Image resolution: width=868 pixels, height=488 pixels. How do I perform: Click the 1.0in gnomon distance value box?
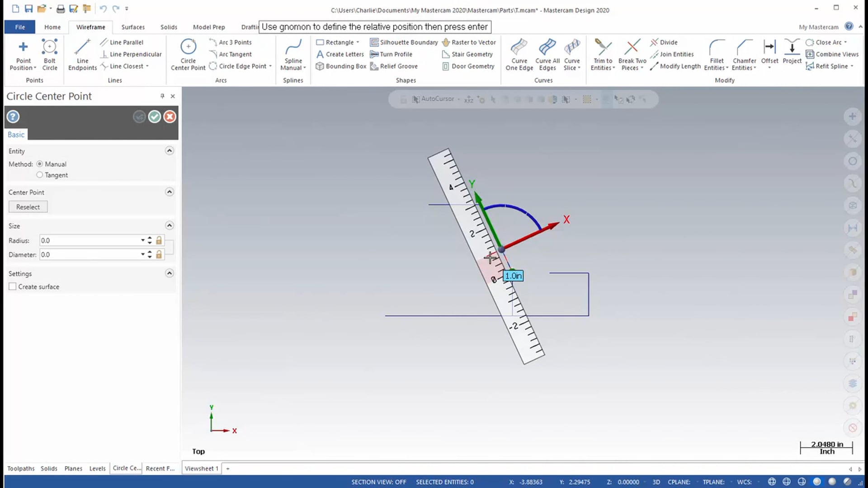coord(513,276)
